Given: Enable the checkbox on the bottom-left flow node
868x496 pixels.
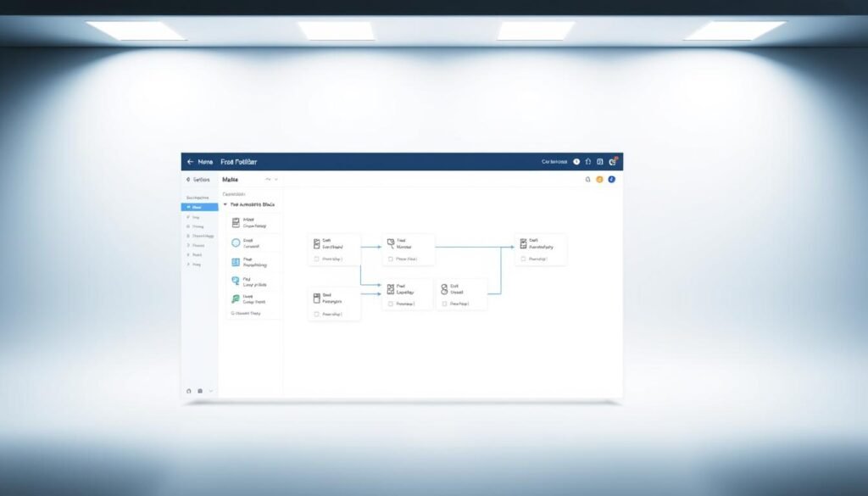Looking at the screenshot, I should (315, 313).
